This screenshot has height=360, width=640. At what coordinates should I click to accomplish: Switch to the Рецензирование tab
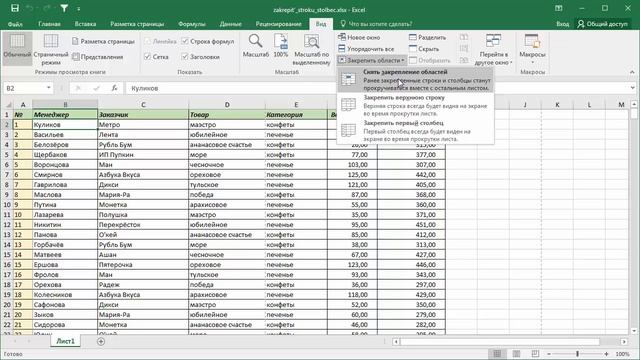coord(278,24)
